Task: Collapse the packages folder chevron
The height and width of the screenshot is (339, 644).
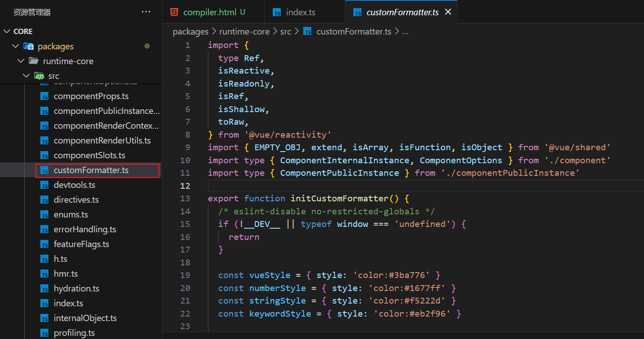Action: pos(15,46)
